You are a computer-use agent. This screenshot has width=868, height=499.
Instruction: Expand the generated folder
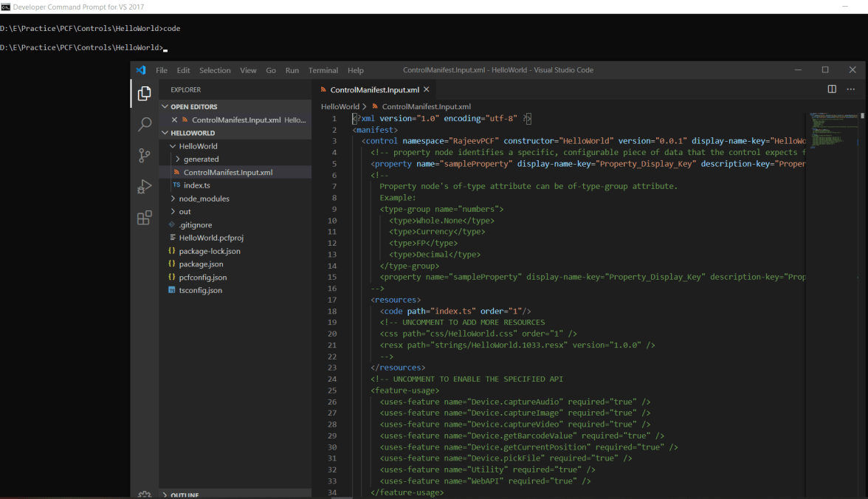pyautogui.click(x=201, y=159)
